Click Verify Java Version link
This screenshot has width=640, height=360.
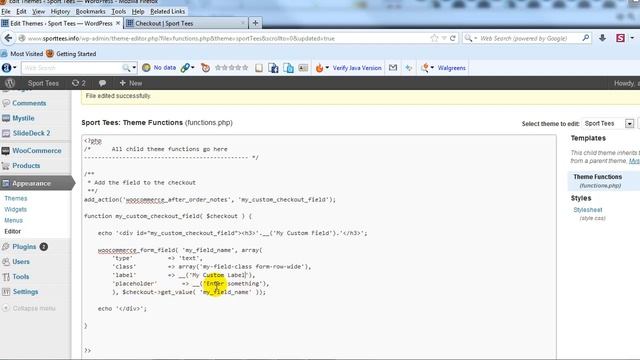[357, 68]
